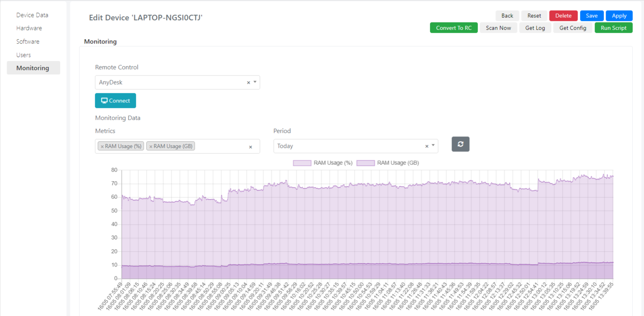Clear the Today period selection

coord(427,146)
